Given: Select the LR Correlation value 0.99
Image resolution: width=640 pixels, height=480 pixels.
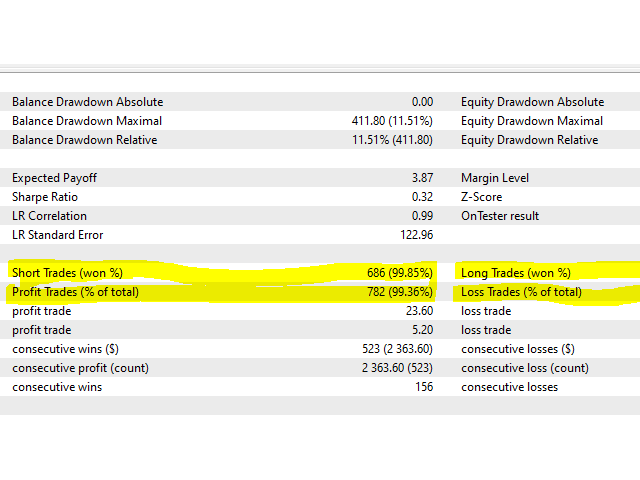Looking at the screenshot, I should [422, 216].
